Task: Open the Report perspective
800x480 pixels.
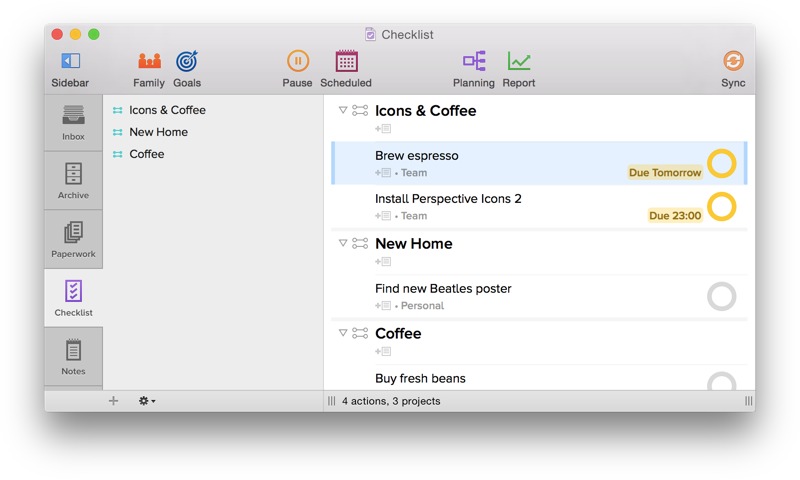Action: [x=518, y=62]
